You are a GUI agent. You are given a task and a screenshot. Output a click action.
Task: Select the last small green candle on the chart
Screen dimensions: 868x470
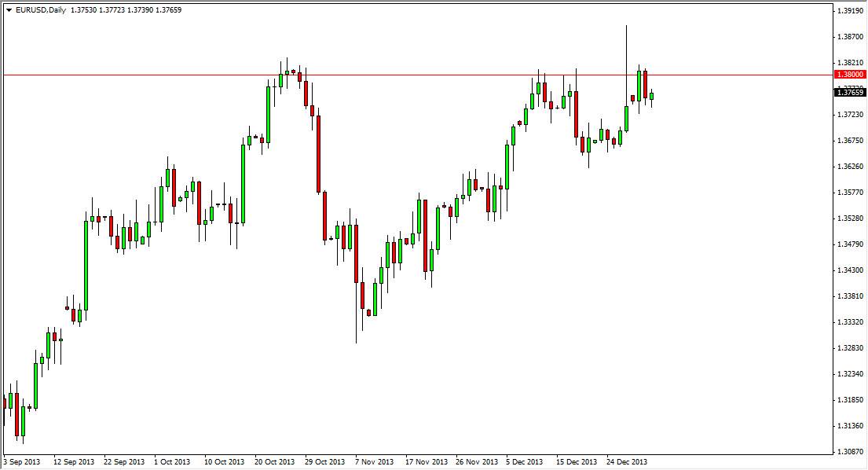(x=651, y=97)
